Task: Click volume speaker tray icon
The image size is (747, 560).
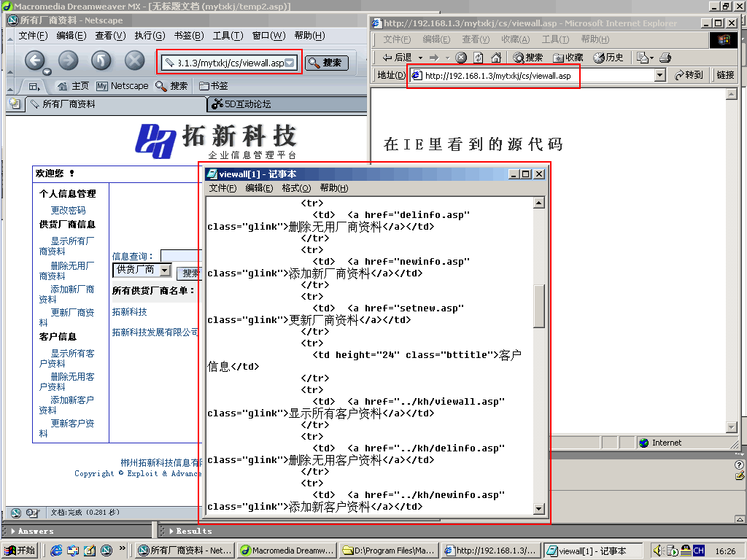Action: tap(658, 551)
